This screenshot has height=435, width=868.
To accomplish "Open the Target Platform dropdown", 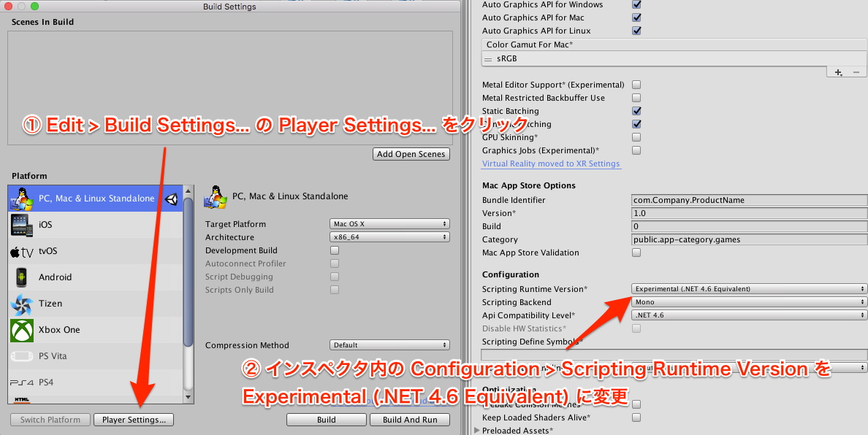I will pos(389,223).
